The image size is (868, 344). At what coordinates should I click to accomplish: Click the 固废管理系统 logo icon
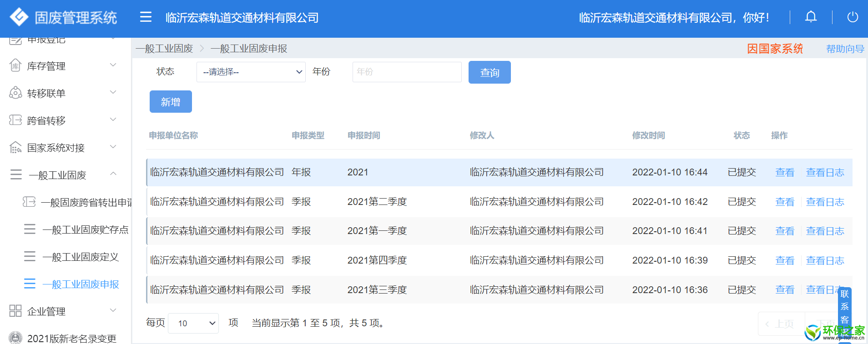point(19,17)
